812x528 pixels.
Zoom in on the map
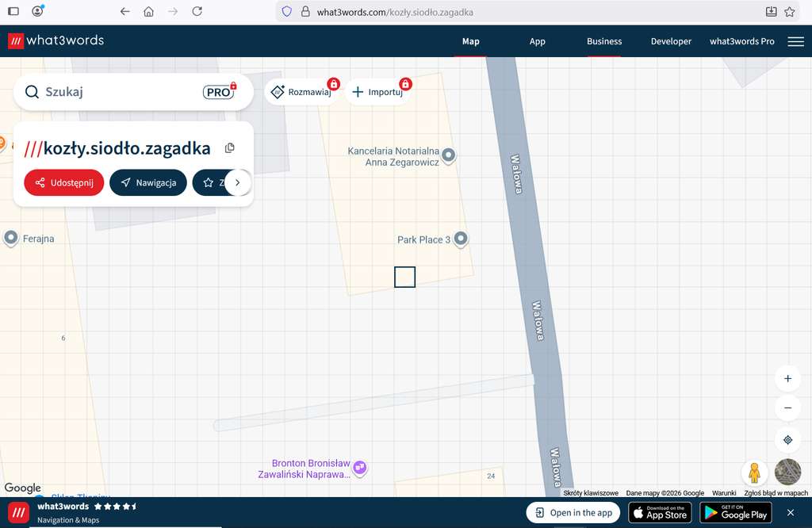pyautogui.click(x=787, y=378)
